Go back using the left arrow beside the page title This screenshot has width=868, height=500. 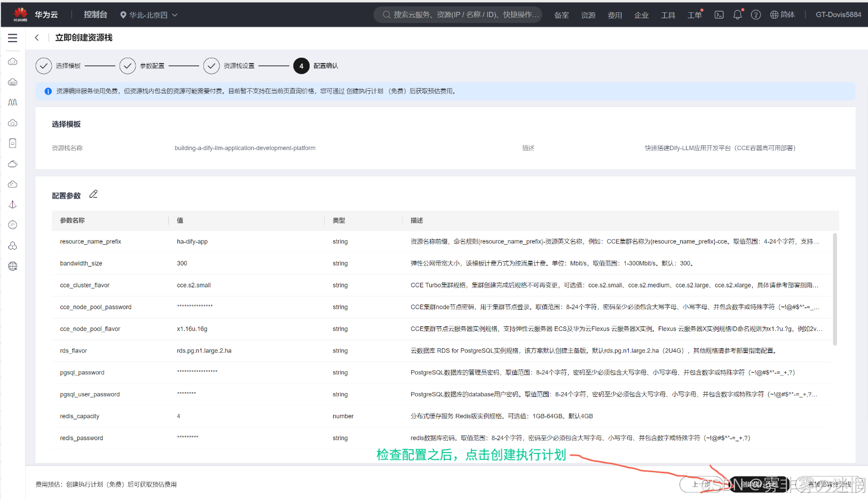37,37
